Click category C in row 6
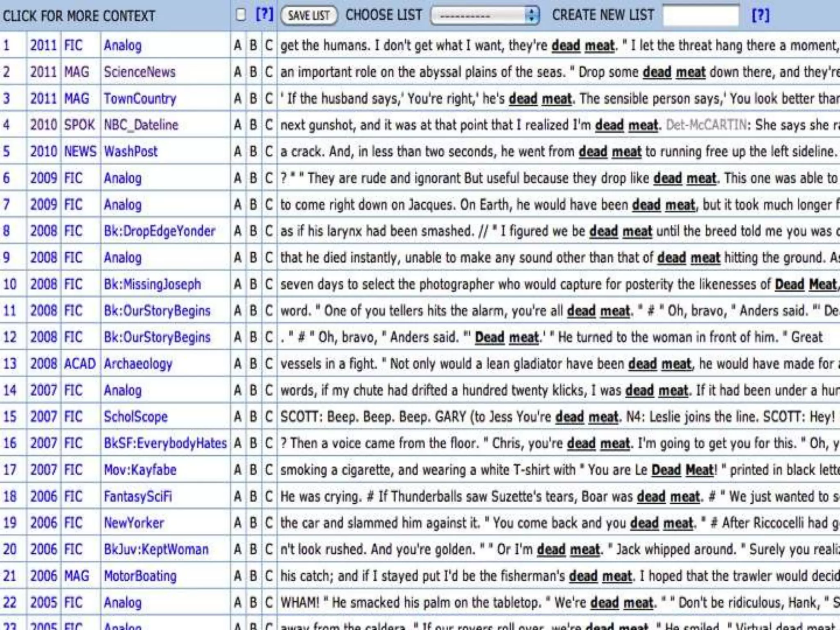Image resolution: width=840 pixels, height=630 pixels. point(269,178)
